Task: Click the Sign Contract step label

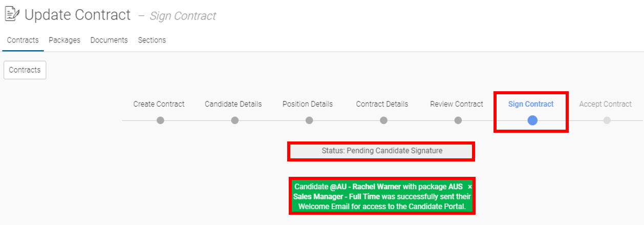Action: (531, 104)
